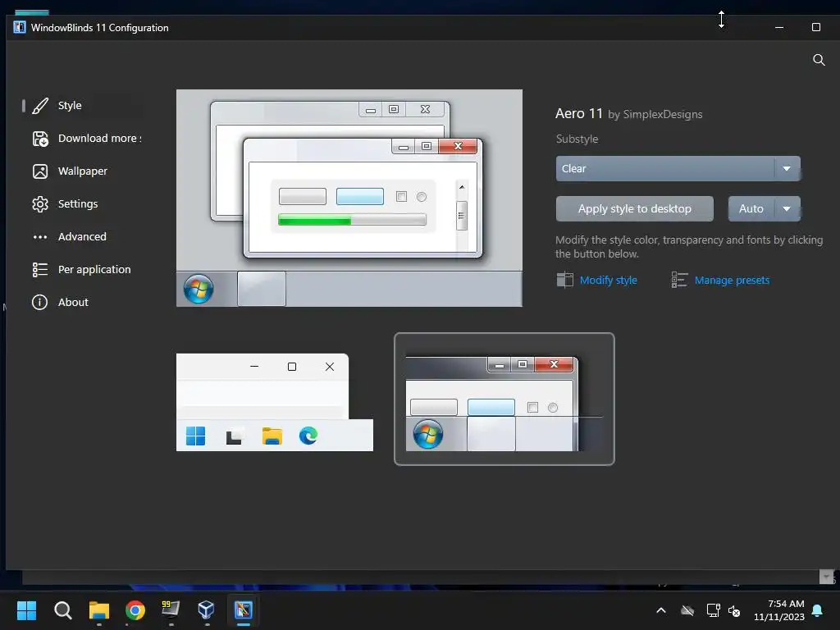The height and width of the screenshot is (630, 840).
Task: Click the Manage presets icon
Action: point(679,280)
